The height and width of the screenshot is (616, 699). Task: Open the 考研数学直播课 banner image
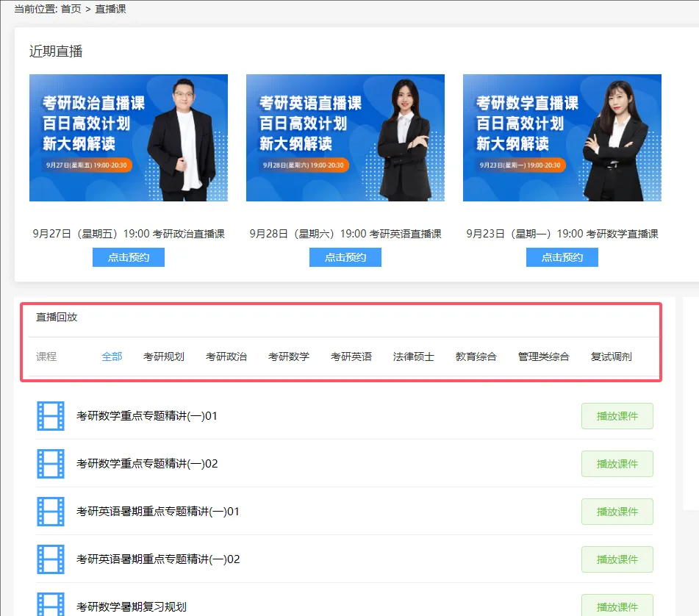562,137
